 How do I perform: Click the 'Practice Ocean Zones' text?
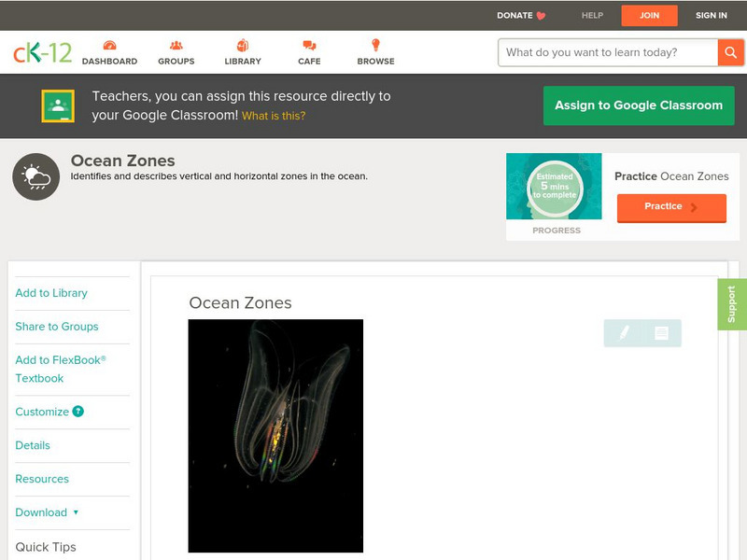tap(671, 176)
